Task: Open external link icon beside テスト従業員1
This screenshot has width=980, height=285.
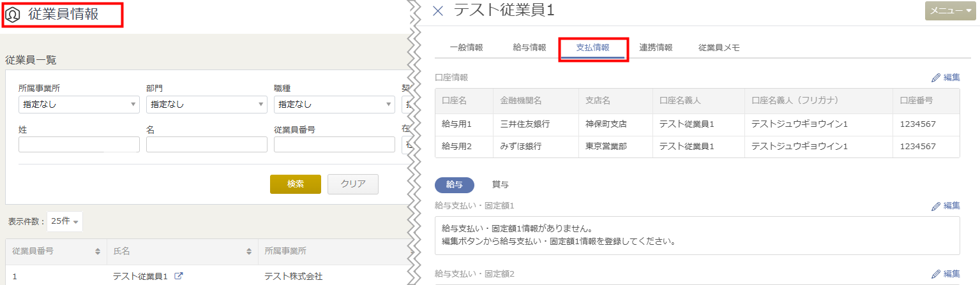Action: pos(179,276)
